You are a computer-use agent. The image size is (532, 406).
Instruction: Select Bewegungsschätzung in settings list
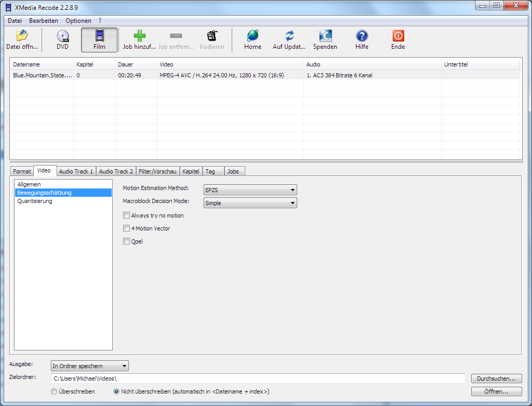click(63, 193)
